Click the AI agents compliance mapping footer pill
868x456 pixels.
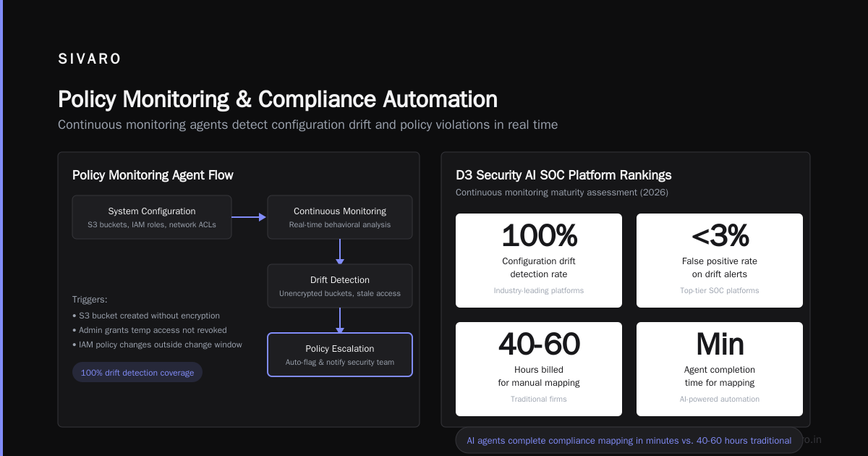pyautogui.click(x=629, y=440)
